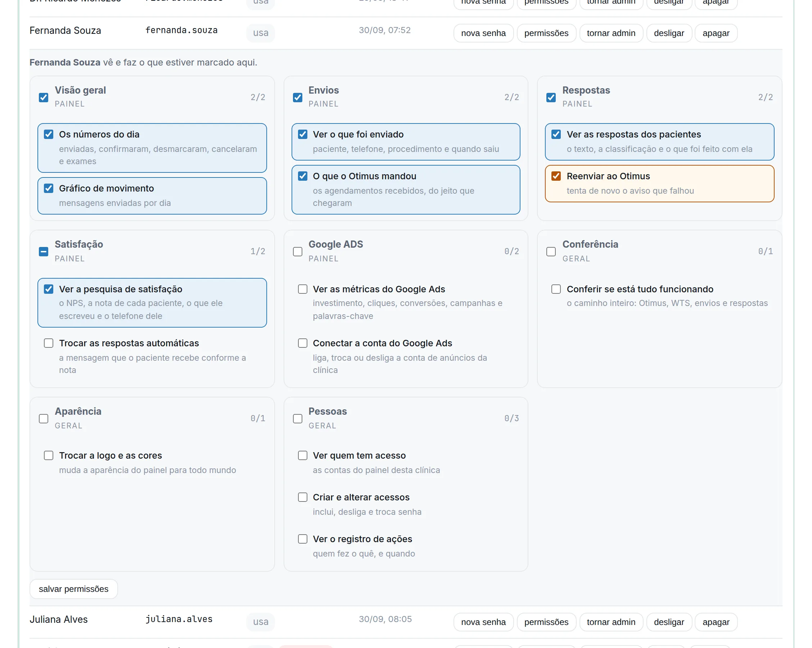Click 'apagar' in Fernanda Souza's row
The height and width of the screenshot is (648, 812).
click(x=716, y=33)
